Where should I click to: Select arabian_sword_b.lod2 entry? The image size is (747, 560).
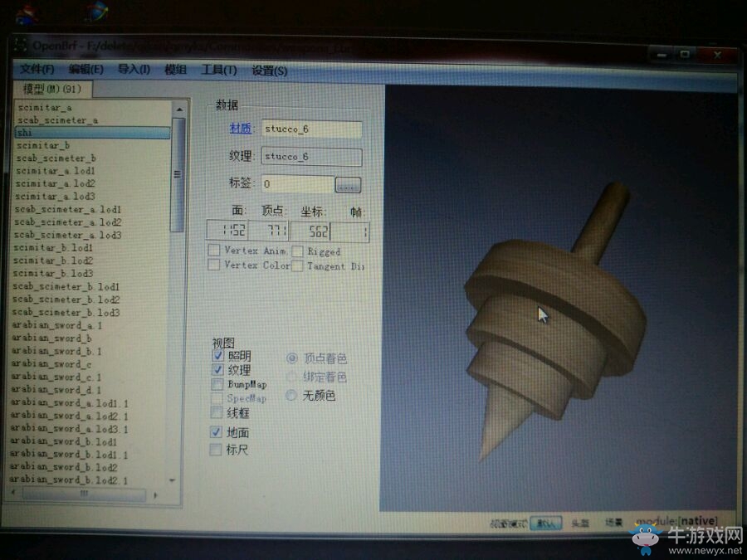coord(63,467)
